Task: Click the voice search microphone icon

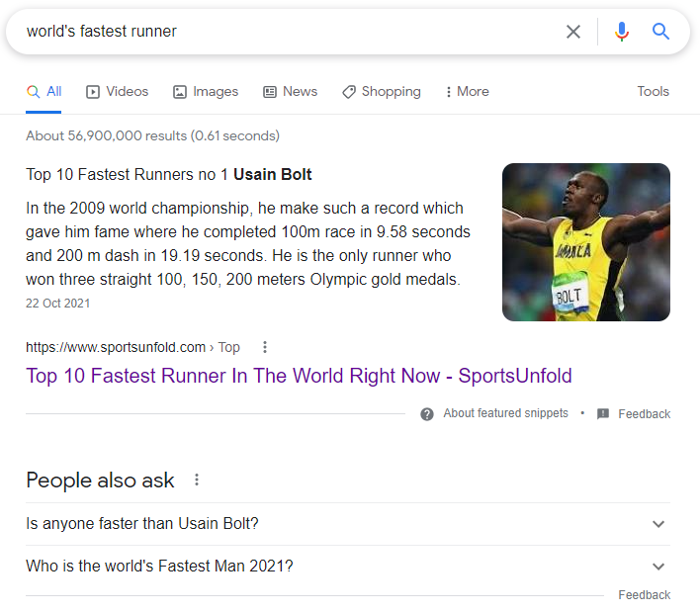Action: click(x=621, y=32)
